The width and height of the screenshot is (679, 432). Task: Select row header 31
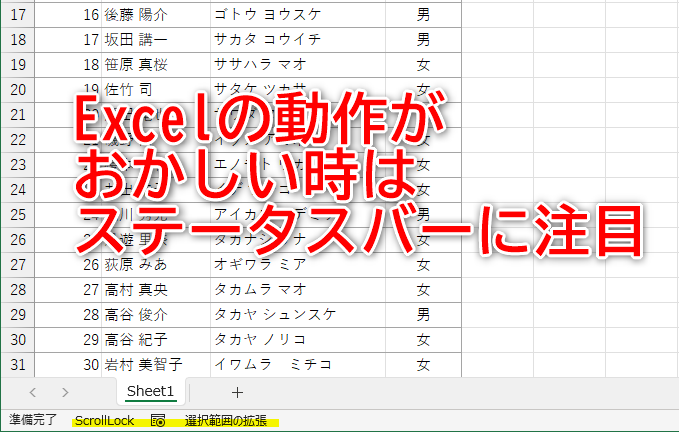19,364
